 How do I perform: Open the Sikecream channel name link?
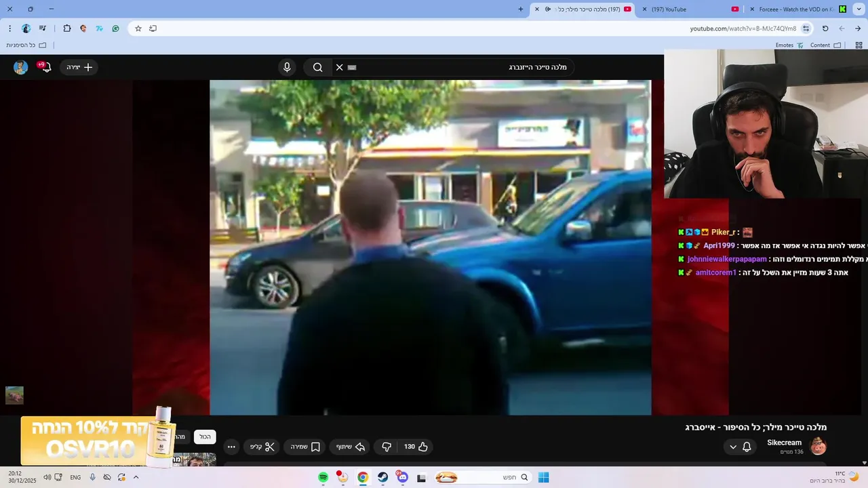[x=784, y=443]
